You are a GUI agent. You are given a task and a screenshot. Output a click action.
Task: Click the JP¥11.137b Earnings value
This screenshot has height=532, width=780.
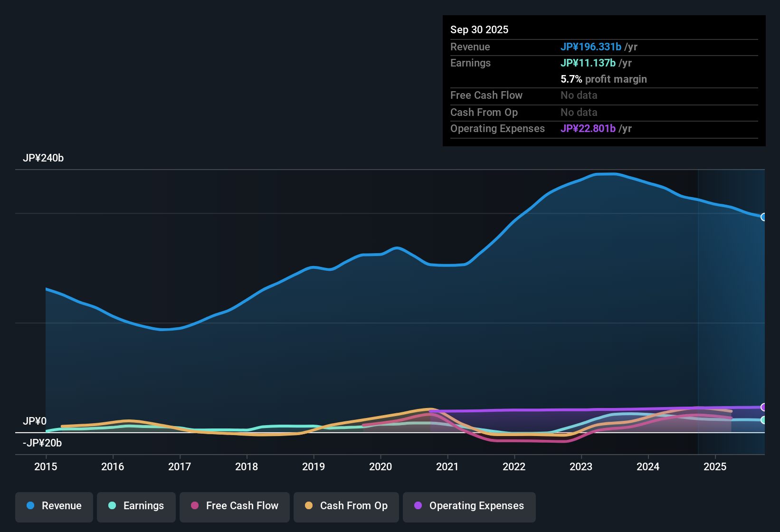tap(588, 63)
